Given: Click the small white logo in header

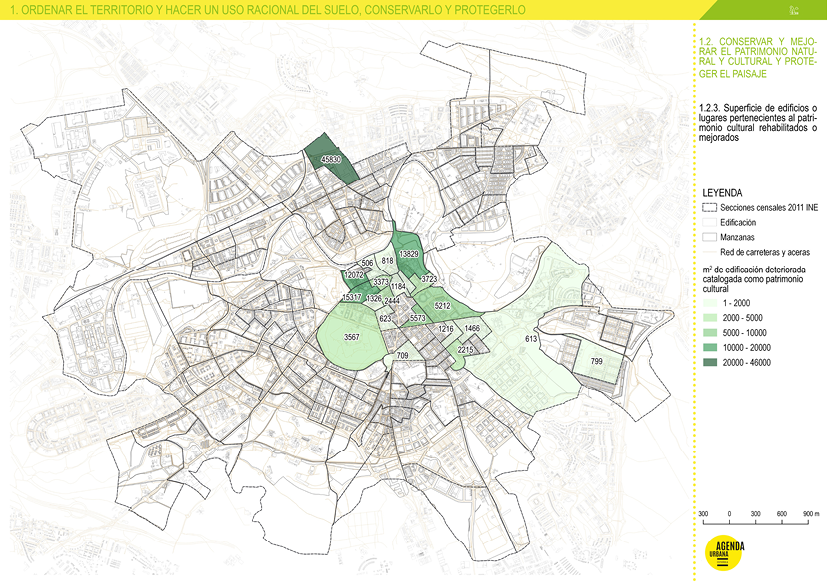Looking at the screenshot, I should 793,11.
